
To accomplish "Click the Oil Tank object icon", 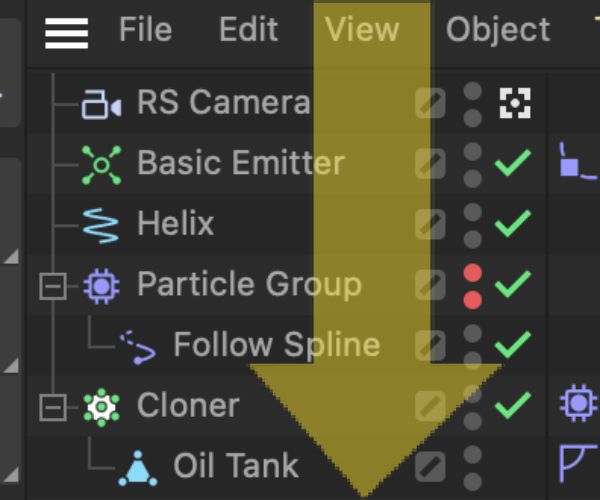I will pyautogui.click(x=138, y=468).
